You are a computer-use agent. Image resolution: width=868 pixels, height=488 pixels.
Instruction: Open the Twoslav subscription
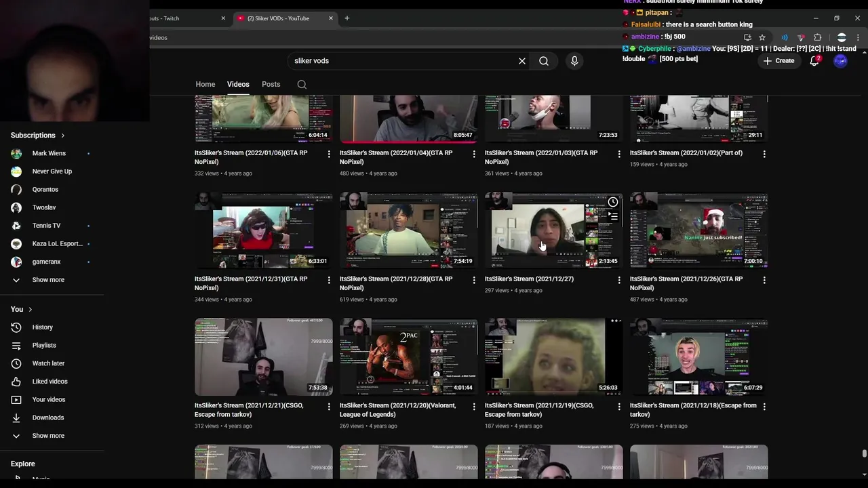pos(43,207)
